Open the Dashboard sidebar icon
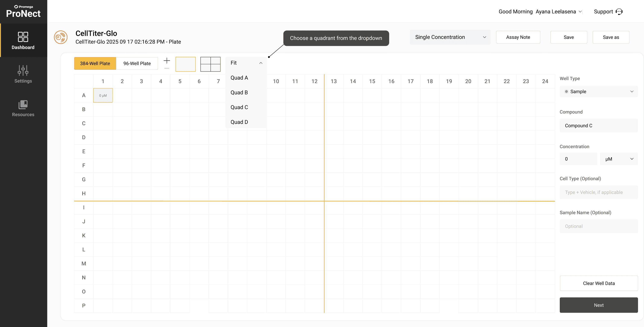 pyautogui.click(x=23, y=37)
